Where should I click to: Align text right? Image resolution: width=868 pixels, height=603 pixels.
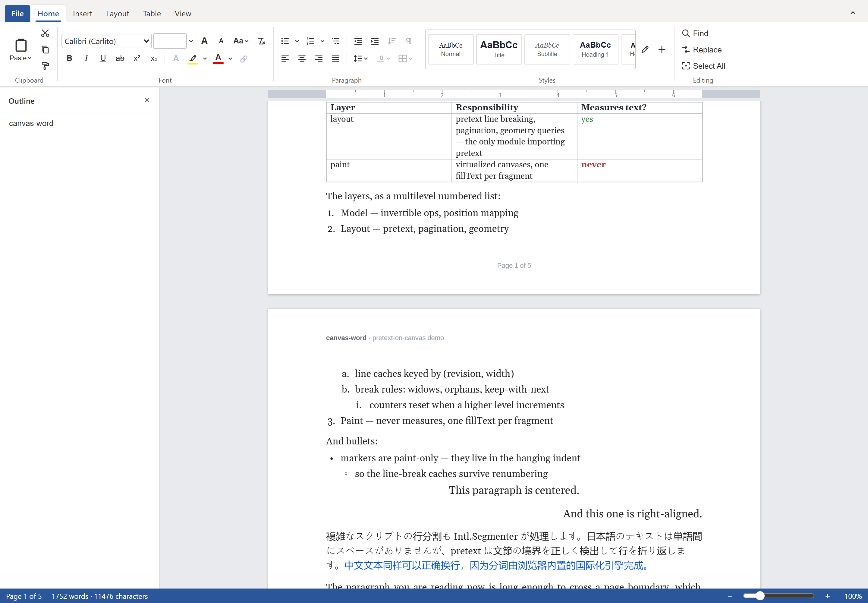[x=319, y=58]
